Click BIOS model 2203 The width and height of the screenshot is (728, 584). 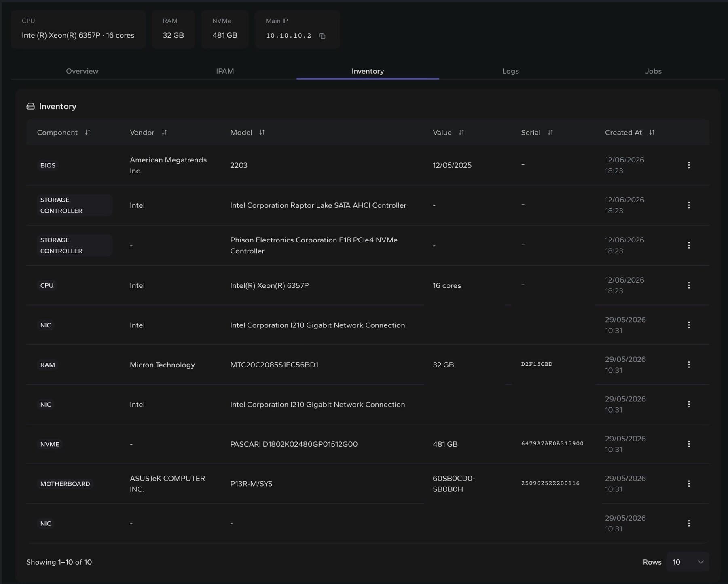tap(239, 165)
